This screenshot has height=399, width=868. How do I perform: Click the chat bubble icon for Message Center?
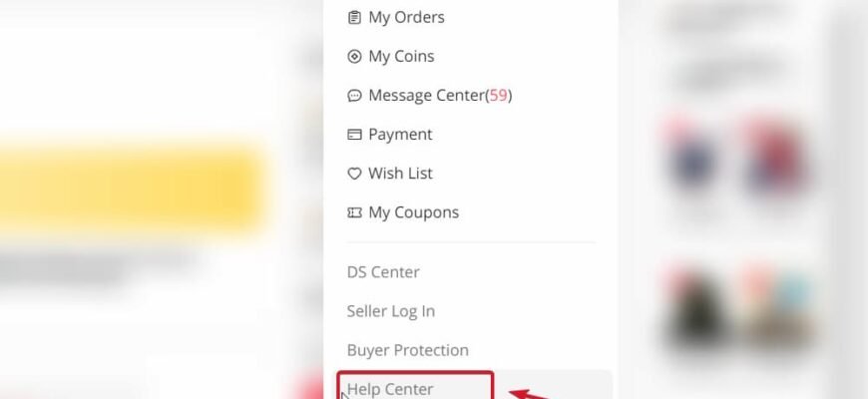pos(354,96)
